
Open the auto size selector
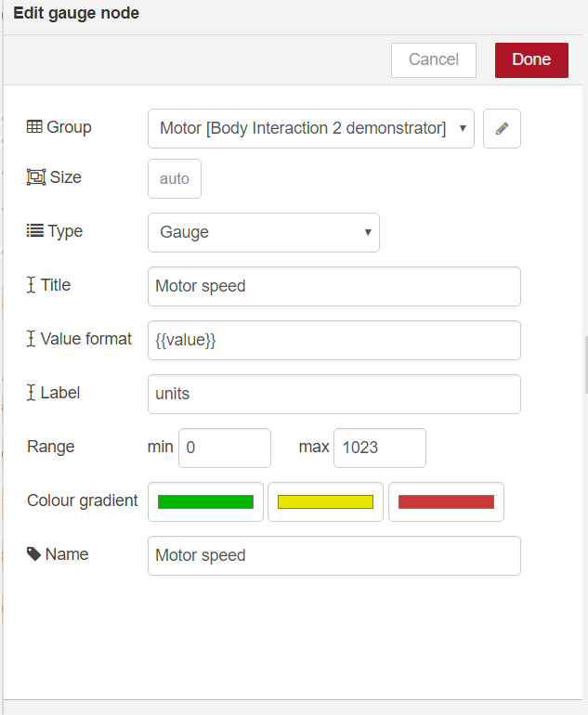tap(175, 179)
